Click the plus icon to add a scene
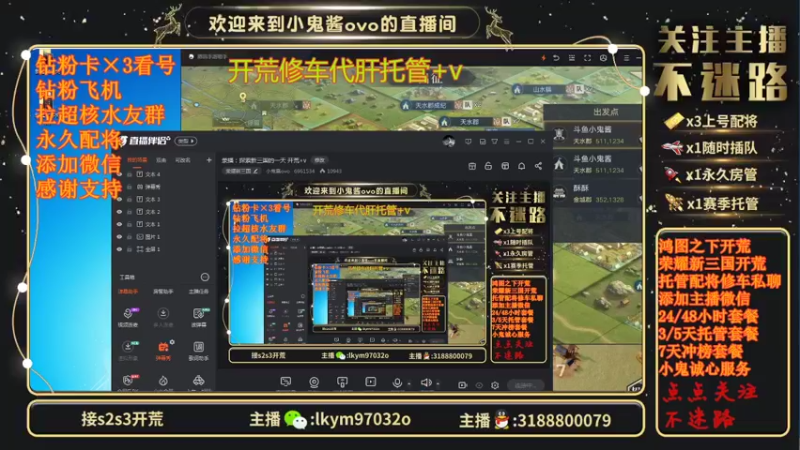 coord(209,160)
